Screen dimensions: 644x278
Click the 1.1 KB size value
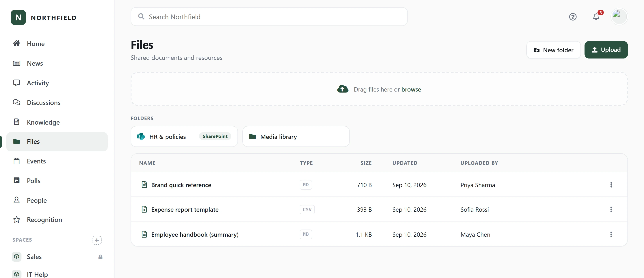(x=364, y=235)
